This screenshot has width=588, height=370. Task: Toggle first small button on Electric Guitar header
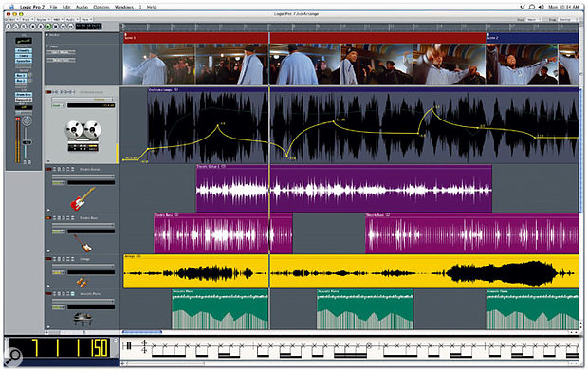click(55, 169)
